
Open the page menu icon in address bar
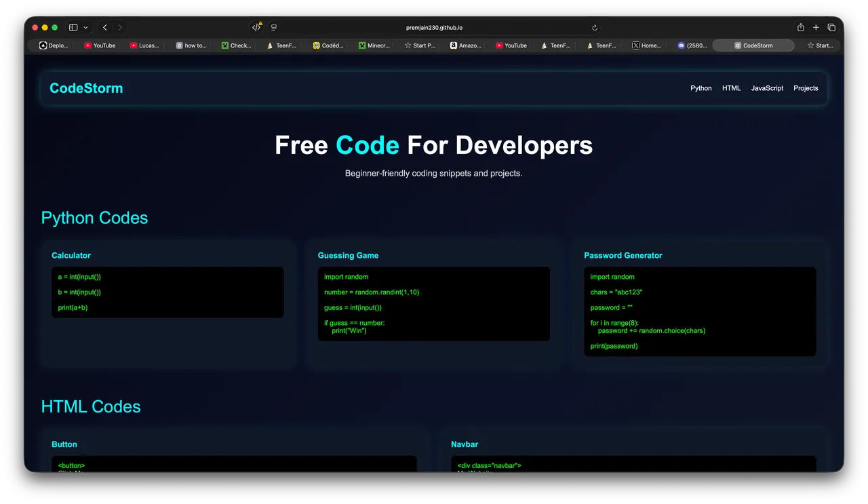pos(274,28)
